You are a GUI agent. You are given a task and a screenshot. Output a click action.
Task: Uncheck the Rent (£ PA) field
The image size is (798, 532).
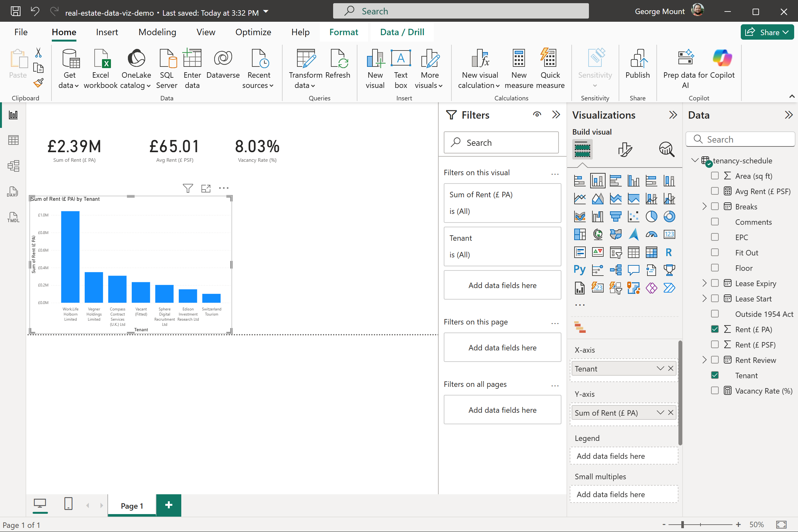click(x=715, y=329)
